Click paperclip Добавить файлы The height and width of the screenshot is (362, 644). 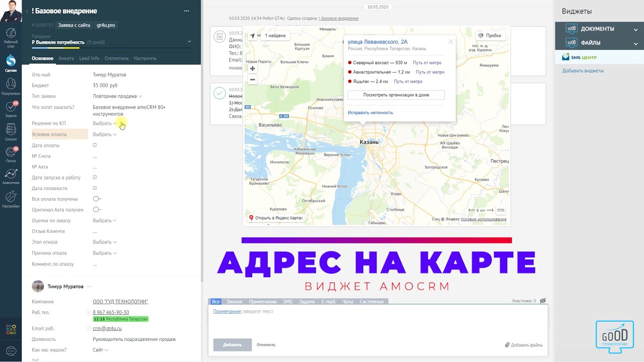(x=524, y=345)
